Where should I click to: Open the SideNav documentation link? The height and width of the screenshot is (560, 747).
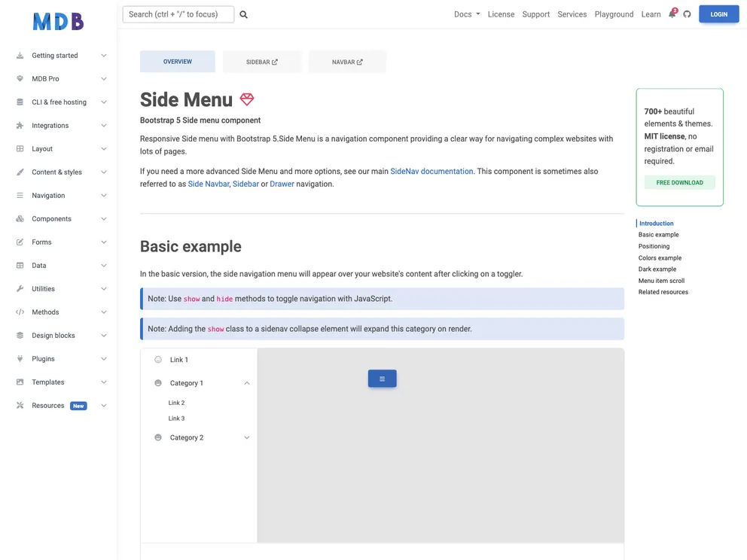pyautogui.click(x=431, y=171)
